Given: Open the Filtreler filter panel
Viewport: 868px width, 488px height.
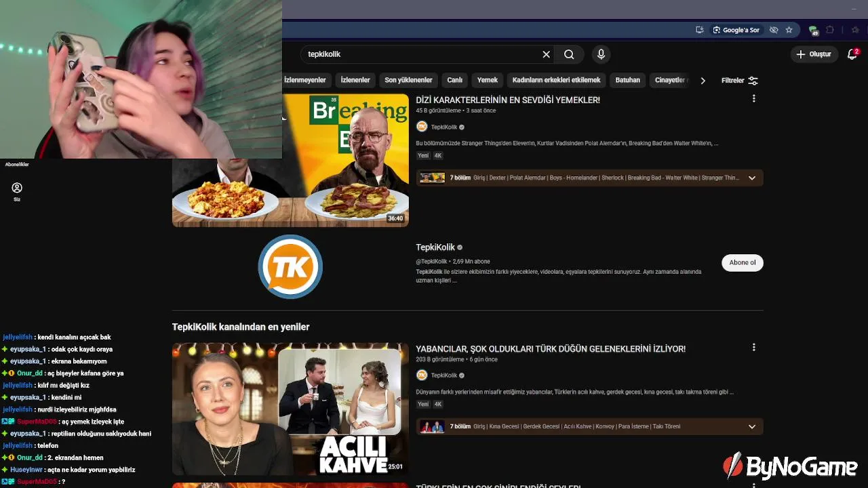Looking at the screenshot, I should coord(740,80).
